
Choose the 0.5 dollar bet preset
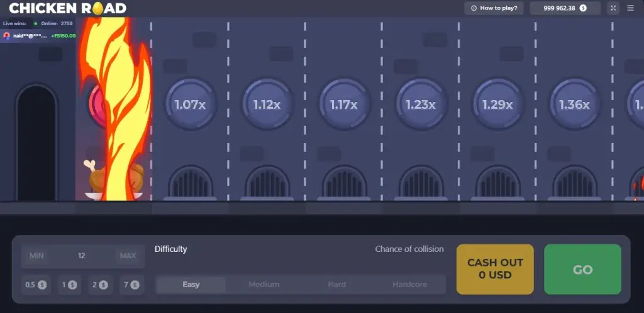36,285
